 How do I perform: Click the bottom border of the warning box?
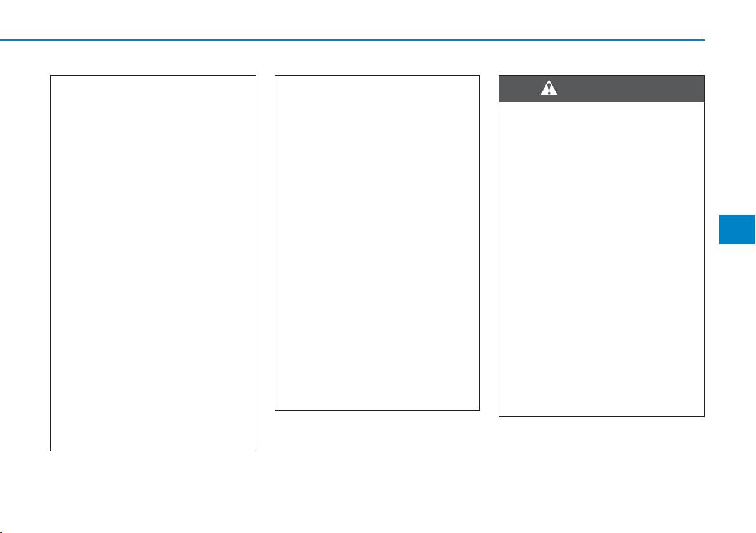coord(601,416)
